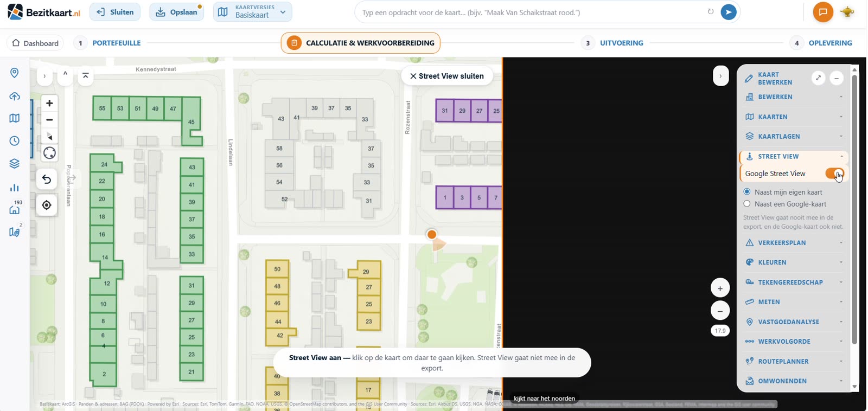The image size is (868, 411).
Task: Open the location pin sidebar icon
Action: 15,73
